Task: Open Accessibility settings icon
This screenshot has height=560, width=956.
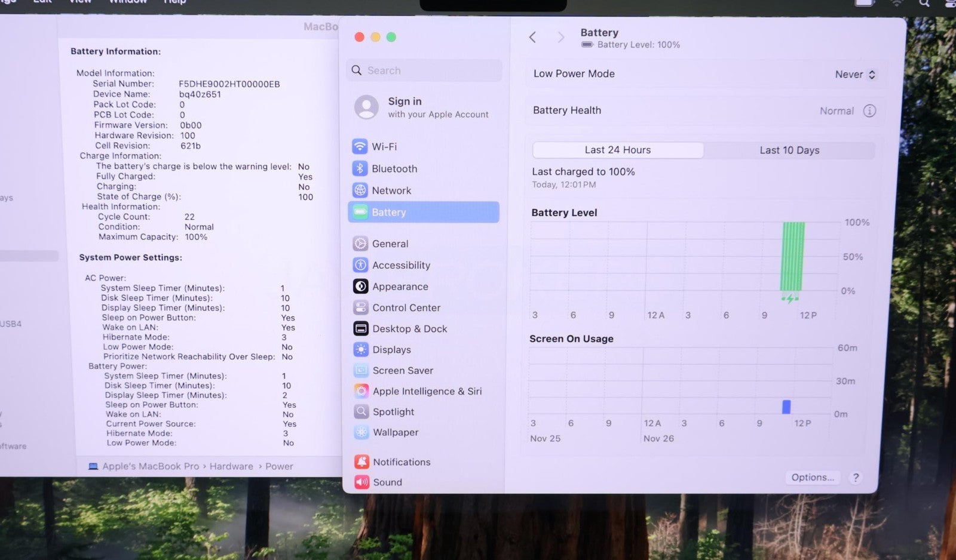Action: [x=360, y=265]
